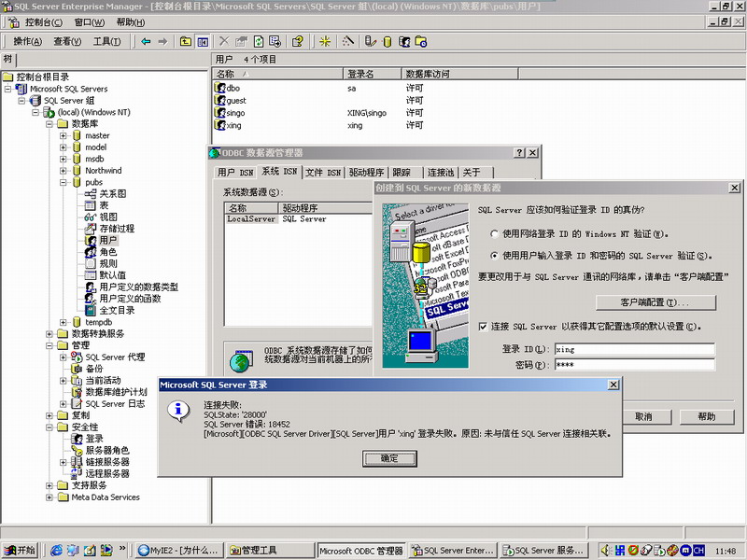
Task: Open the 窗口(W) menu
Action: (x=90, y=22)
